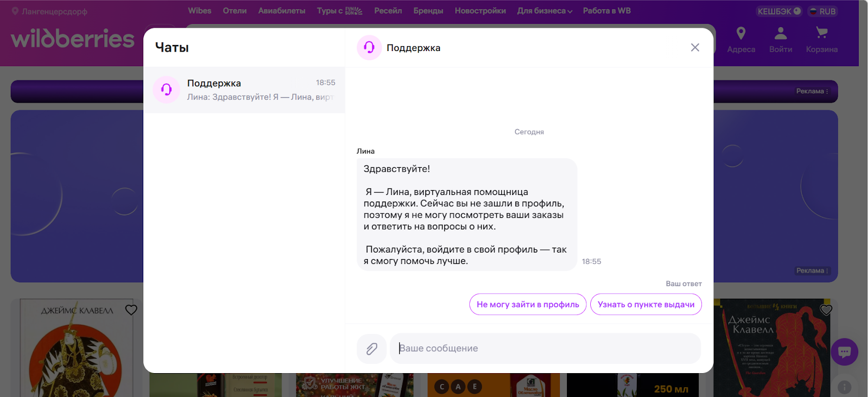
Task: Open the left Джеймс Клавелл book thumbnail
Action: 76,348
